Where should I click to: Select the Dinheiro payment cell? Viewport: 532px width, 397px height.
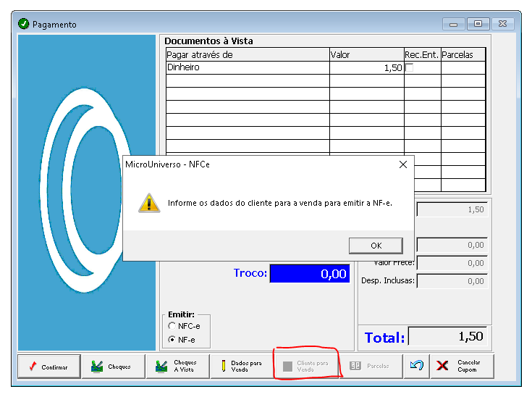click(x=248, y=67)
